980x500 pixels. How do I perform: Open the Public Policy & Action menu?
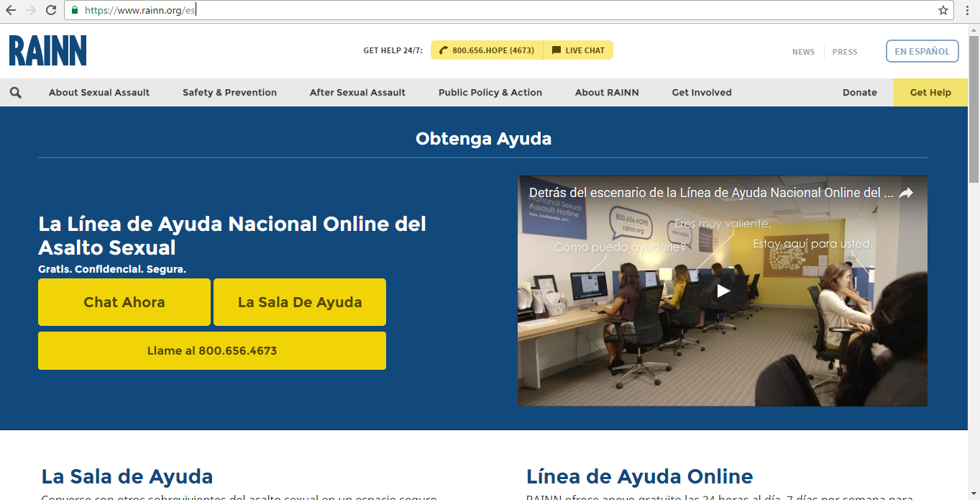pyautogui.click(x=490, y=92)
